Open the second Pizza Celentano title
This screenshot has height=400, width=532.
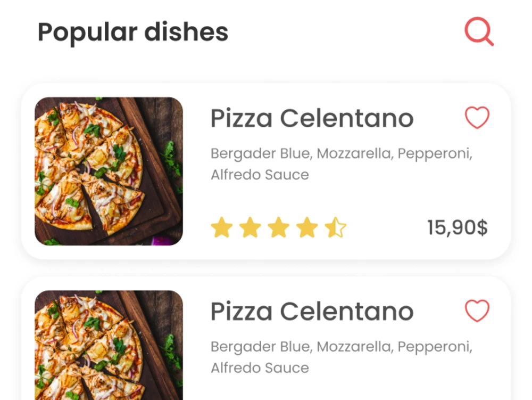(312, 312)
